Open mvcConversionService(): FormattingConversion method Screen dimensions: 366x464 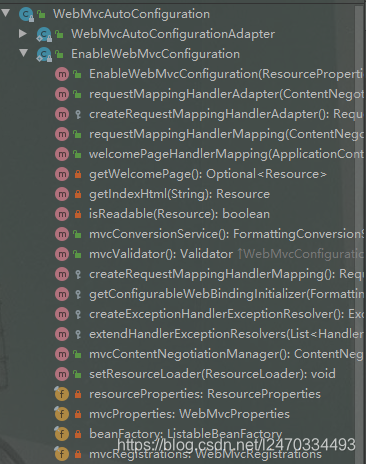[226, 234]
